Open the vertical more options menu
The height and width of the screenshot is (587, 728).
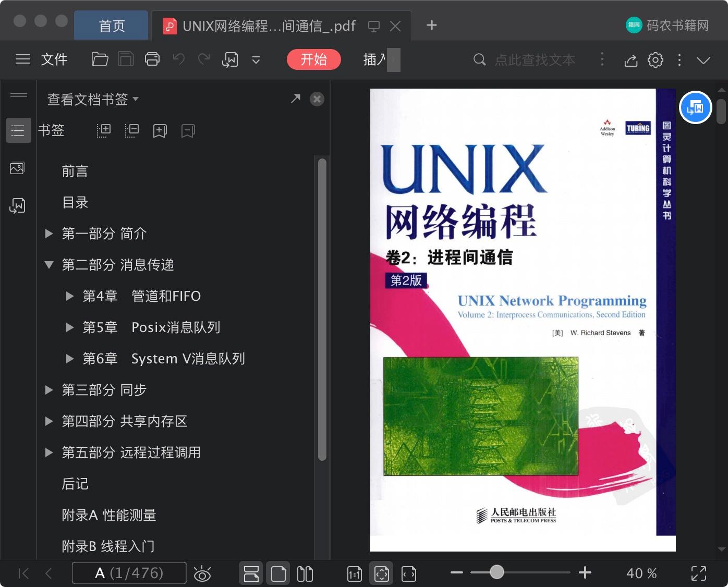[x=679, y=60]
